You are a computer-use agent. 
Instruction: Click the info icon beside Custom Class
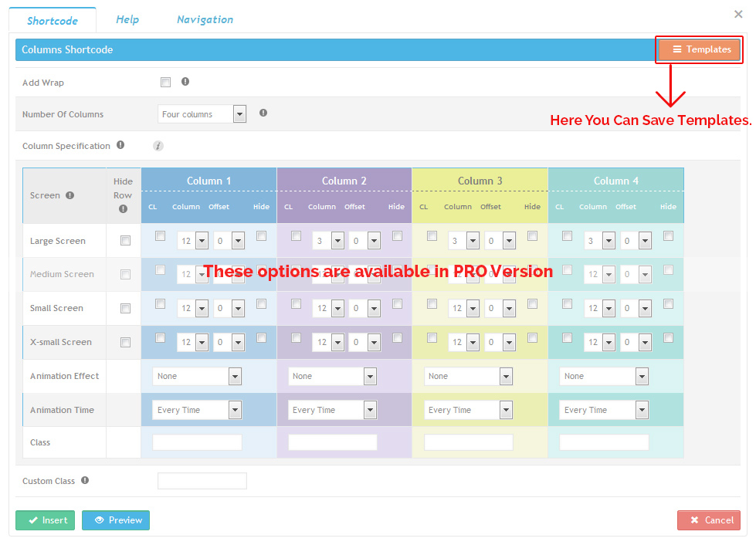coord(85,480)
